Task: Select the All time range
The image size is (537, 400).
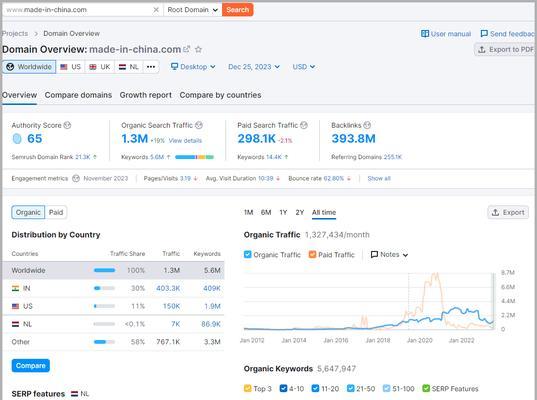Action: click(x=324, y=213)
